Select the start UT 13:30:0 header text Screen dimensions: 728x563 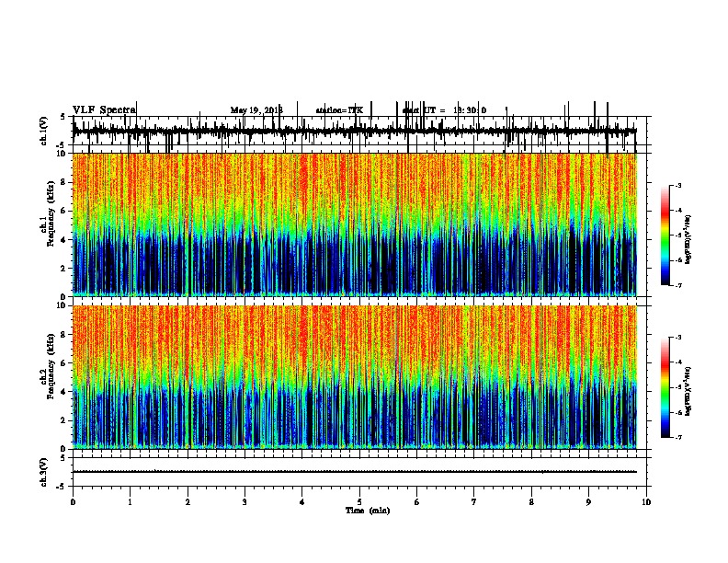pos(444,110)
